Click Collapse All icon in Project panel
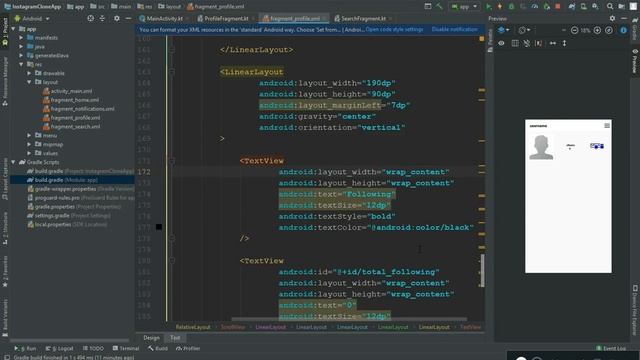The width and height of the screenshot is (640, 360). 102,18
